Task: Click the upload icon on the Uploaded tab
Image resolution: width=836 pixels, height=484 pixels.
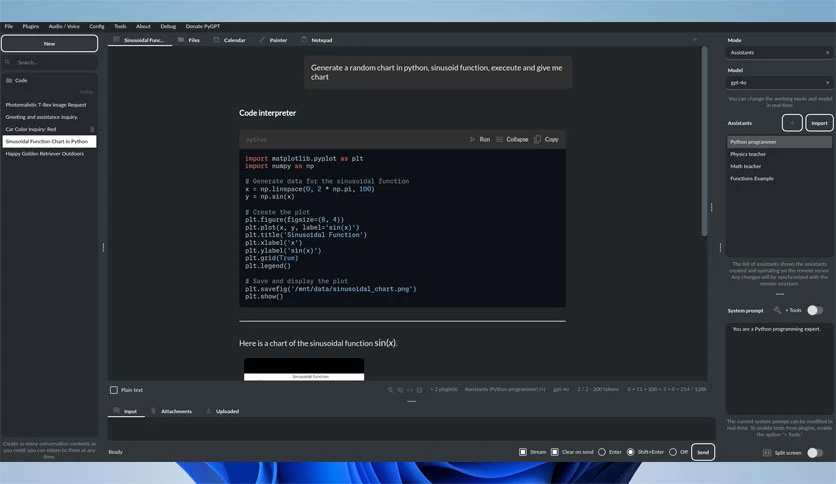Action: (x=208, y=411)
